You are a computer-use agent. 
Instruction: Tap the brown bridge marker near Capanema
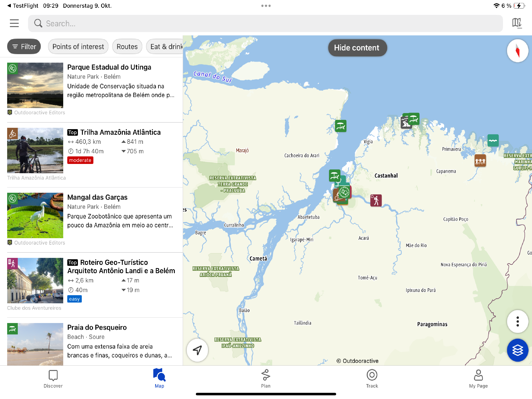coord(480,161)
